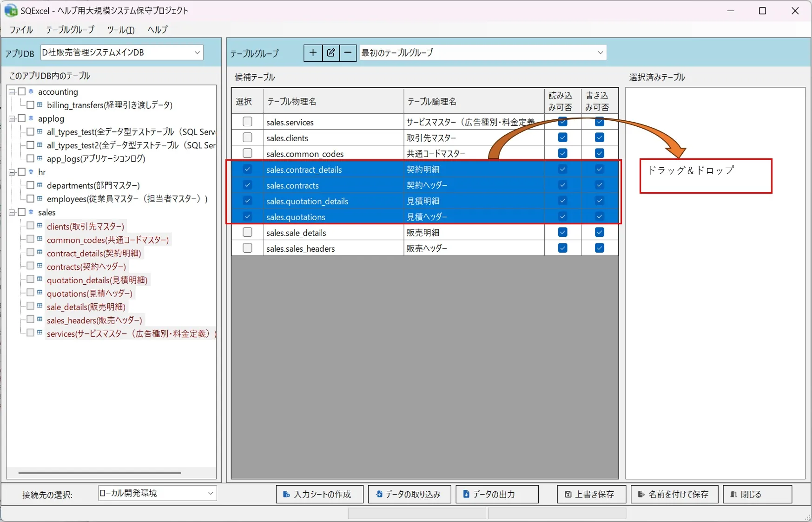This screenshot has height=522, width=812.
Task: Collapse the accounting tree node
Action: (x=12, y=92)
